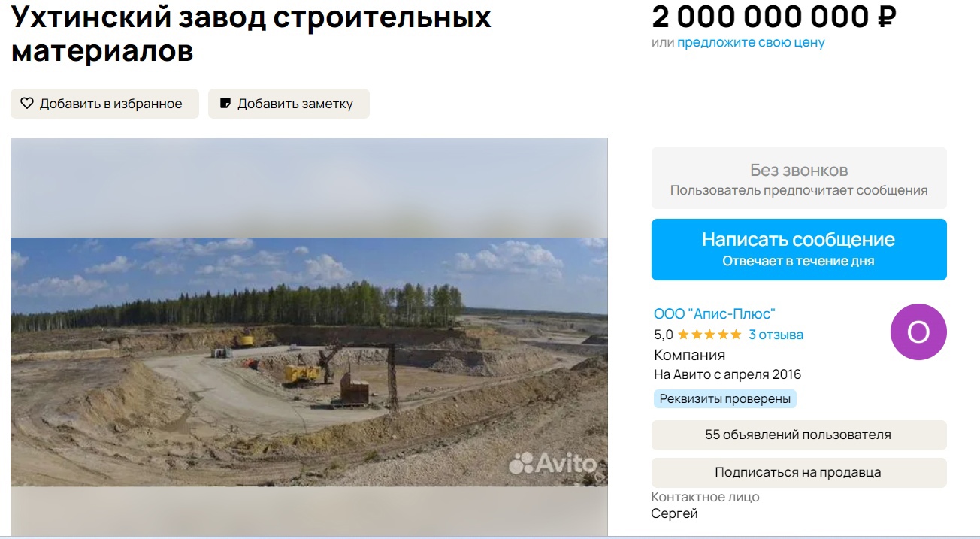Click the sticky note icon
Viewport: 980px width, 539px height.
click(x=225, y=104)
